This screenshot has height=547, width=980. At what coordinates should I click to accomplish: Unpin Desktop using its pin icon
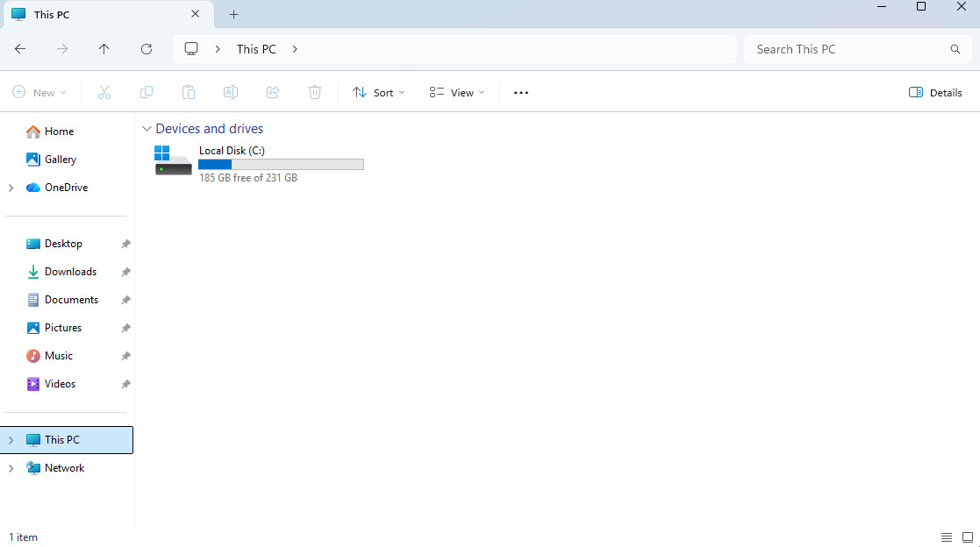pyautogui.click(x=125, y=244)
